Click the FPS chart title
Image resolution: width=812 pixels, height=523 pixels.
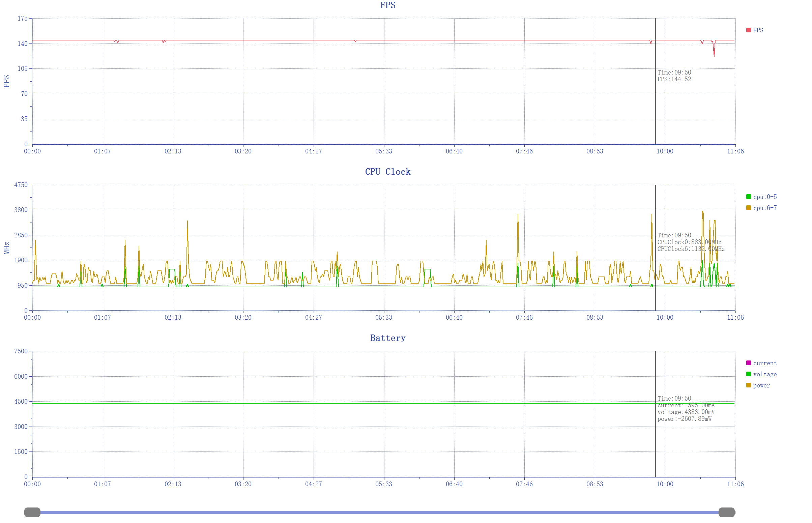pos(387,5)
